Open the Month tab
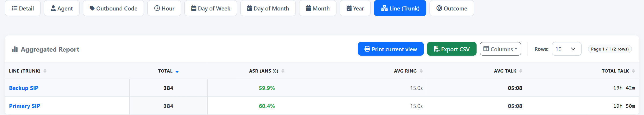The height and width of the screenshot is (115, 644). pos(318,8)
